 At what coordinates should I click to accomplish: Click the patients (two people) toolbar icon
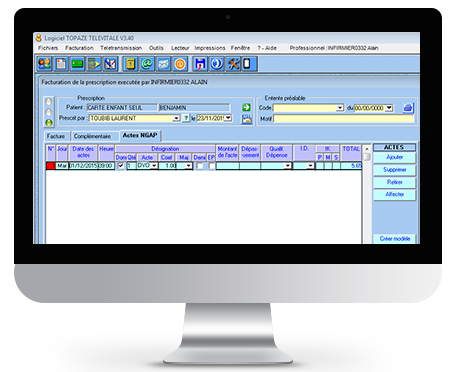click(44, 64)
